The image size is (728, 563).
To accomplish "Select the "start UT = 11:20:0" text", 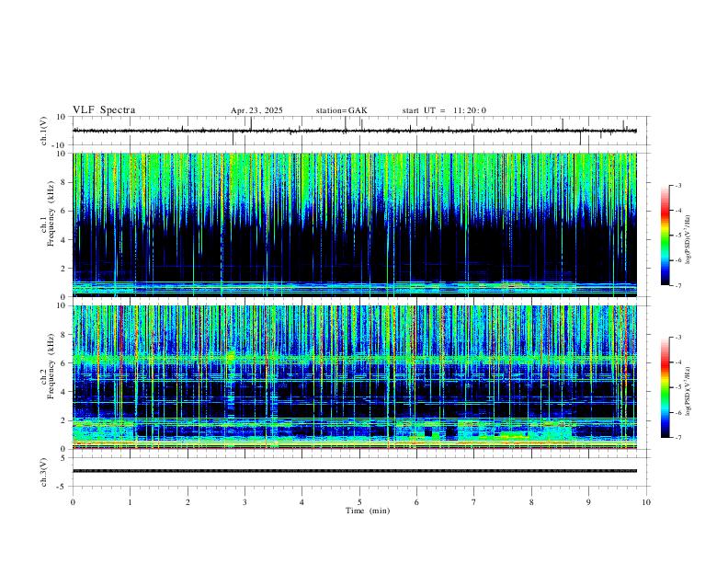I will tap(444, 110).
